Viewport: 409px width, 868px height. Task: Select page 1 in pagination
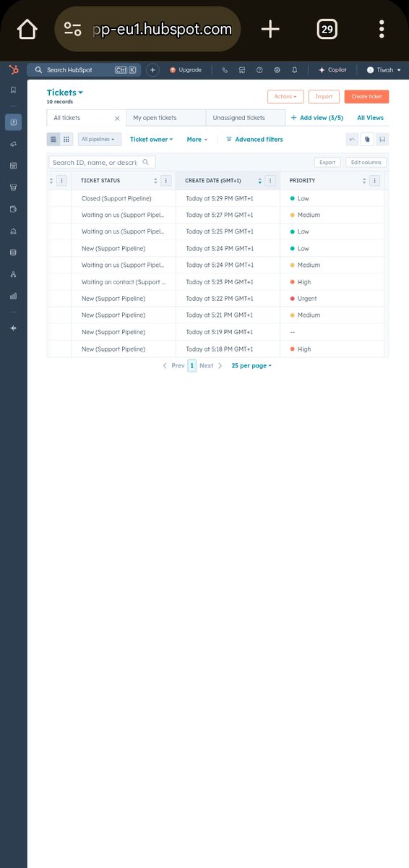(191, 366)
